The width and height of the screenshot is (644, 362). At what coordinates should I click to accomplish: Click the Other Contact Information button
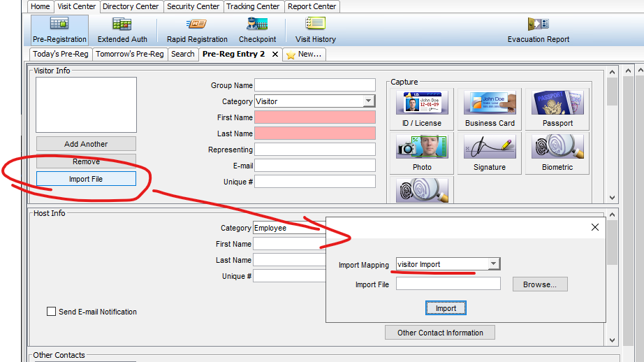[440, 333]
